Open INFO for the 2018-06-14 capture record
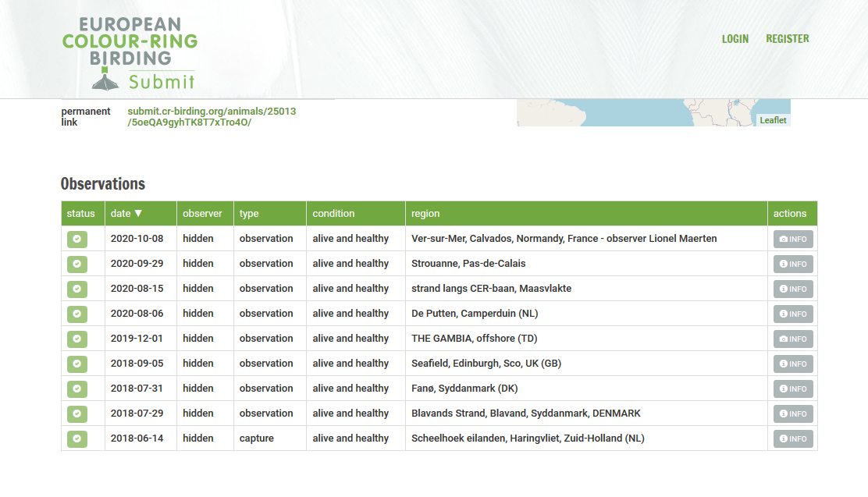 (793, 438)
